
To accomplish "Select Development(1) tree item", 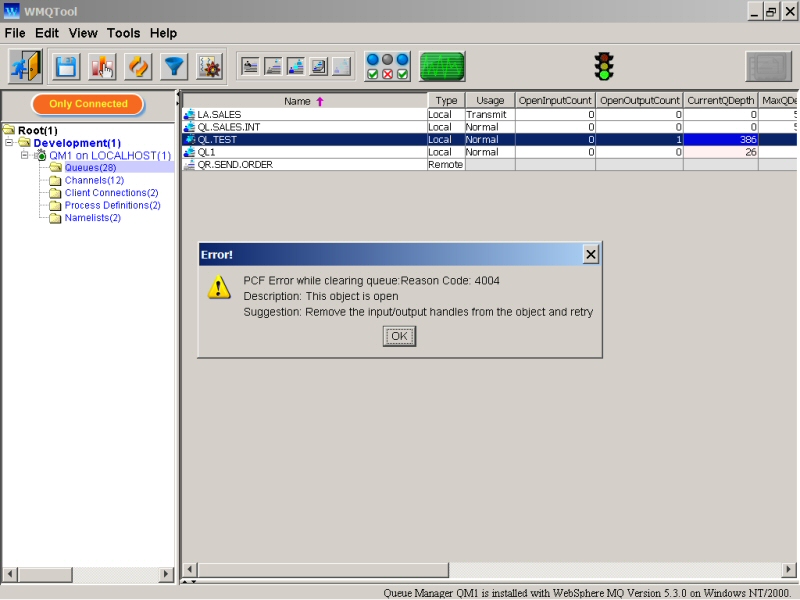I will pyautogui.click(x=77, y=143).
